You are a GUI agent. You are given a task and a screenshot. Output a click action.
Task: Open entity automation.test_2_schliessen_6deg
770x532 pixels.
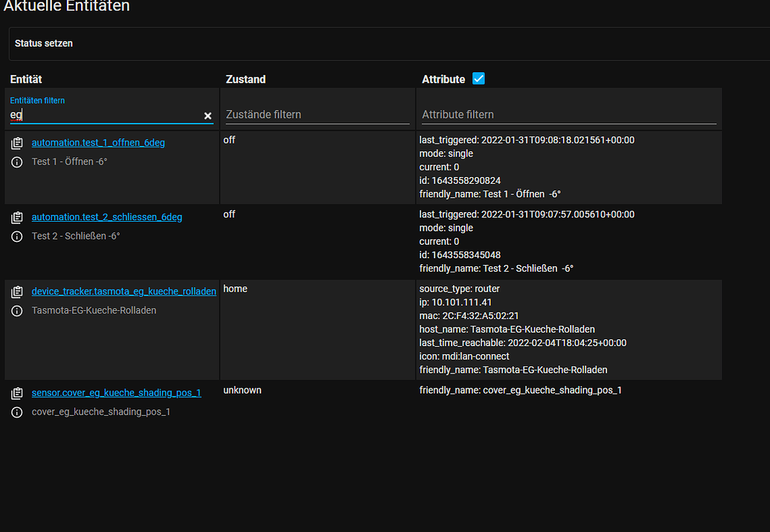coord(106,217)
